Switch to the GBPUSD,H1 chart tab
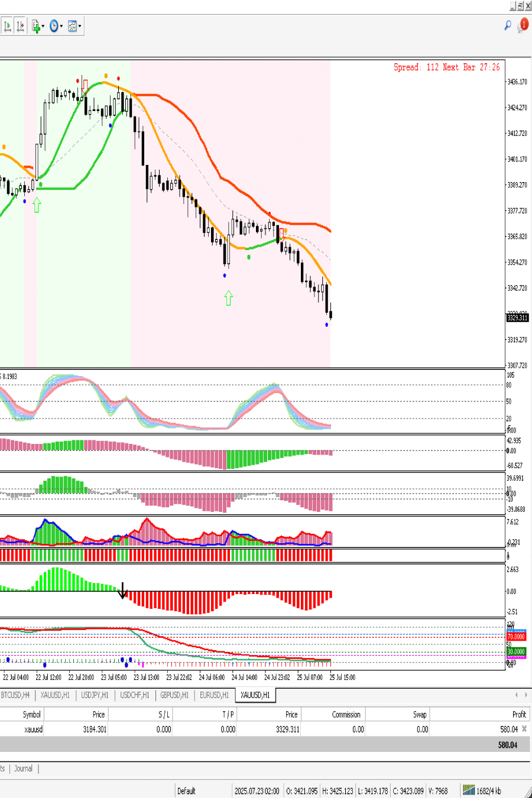 pyautogui.click(x=174, y=695)
